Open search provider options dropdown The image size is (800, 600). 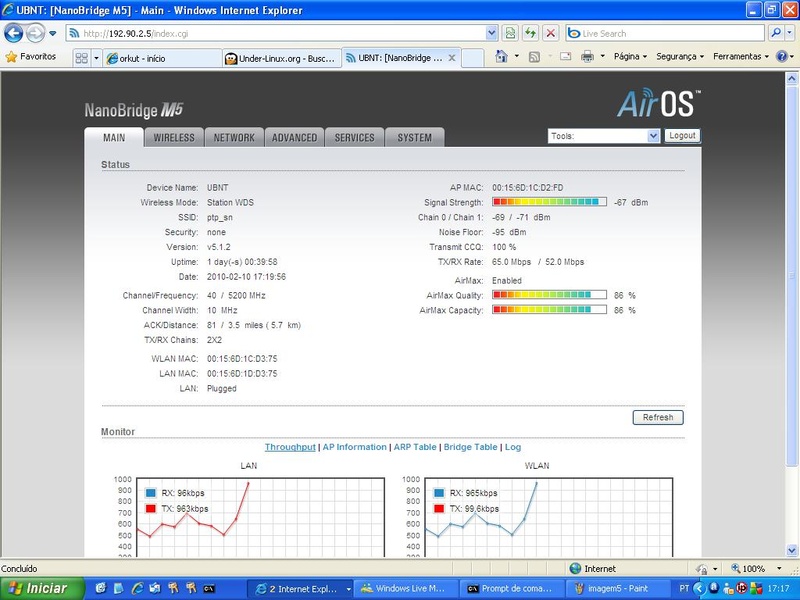click(x=789, y=34)
